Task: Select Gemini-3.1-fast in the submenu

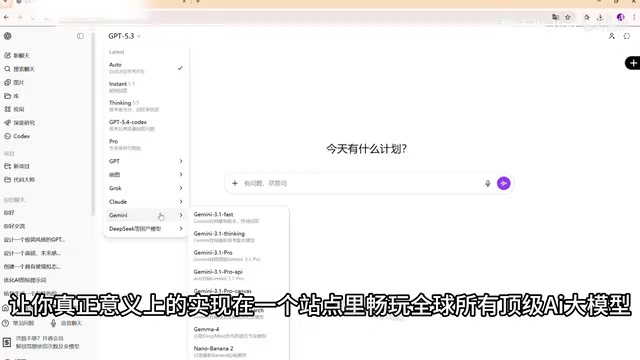Action: coord(240,218)
